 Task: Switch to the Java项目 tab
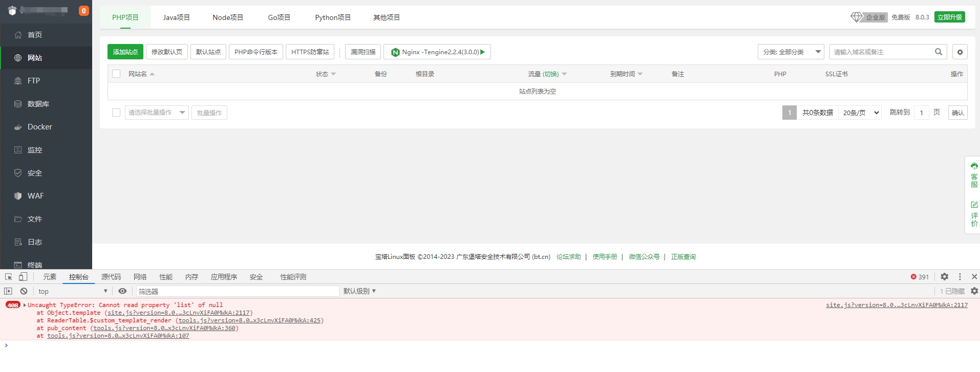176,17
